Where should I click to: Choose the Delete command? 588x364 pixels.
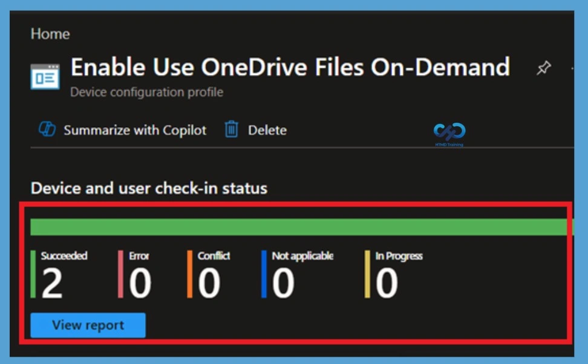[x=267, y=130]
